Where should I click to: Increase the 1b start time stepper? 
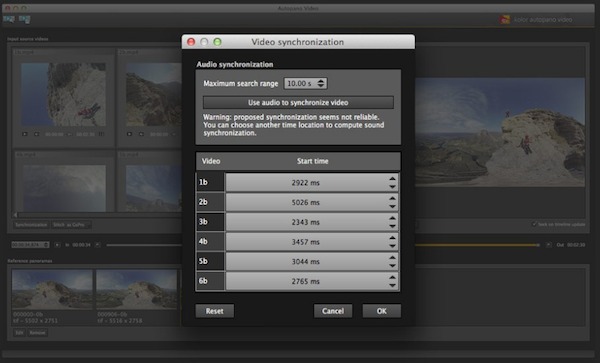pos(392,179)
